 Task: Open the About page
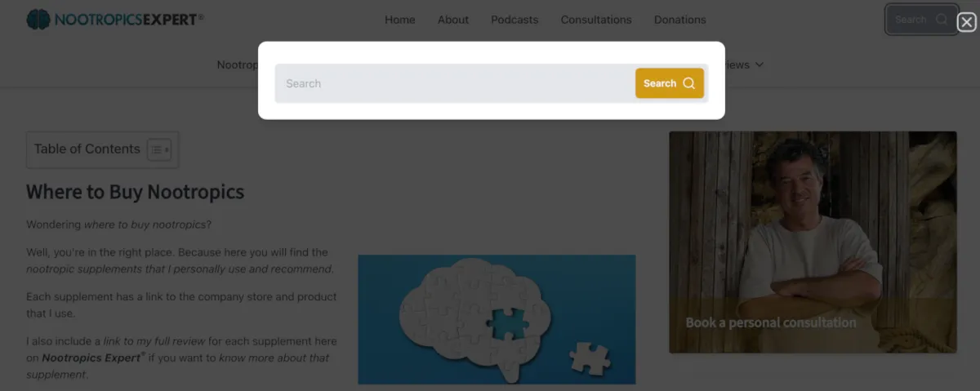(453, 20)
